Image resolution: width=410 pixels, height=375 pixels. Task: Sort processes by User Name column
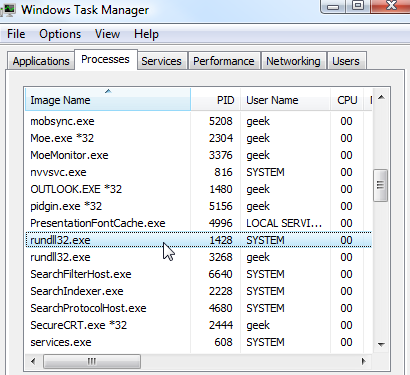(x=285, y=100)
